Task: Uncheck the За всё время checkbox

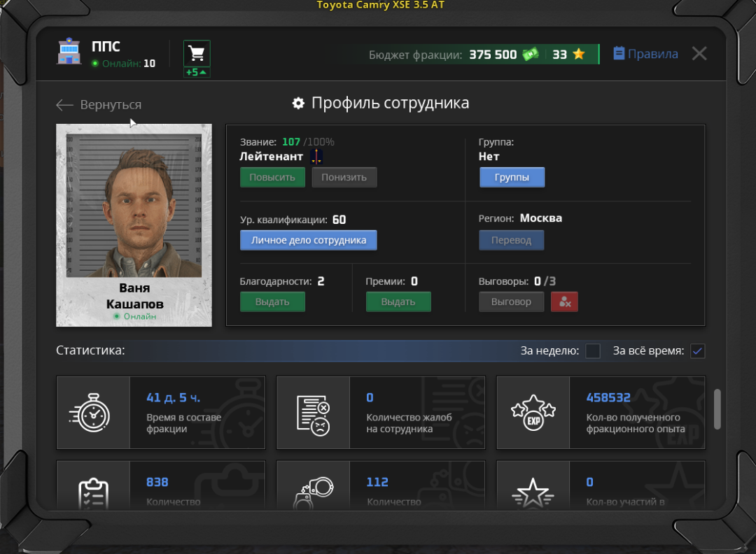Action: click(x=697, y=351)
